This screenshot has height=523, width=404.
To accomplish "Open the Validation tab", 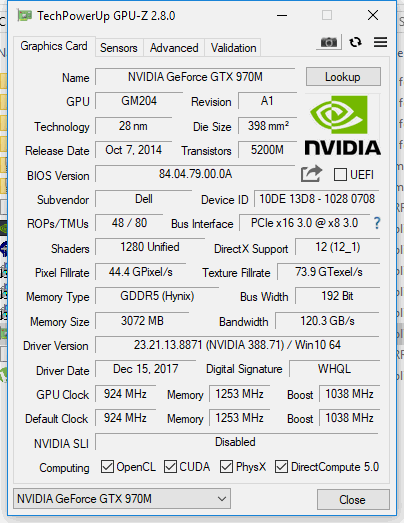I will click(x=234, y=48).
